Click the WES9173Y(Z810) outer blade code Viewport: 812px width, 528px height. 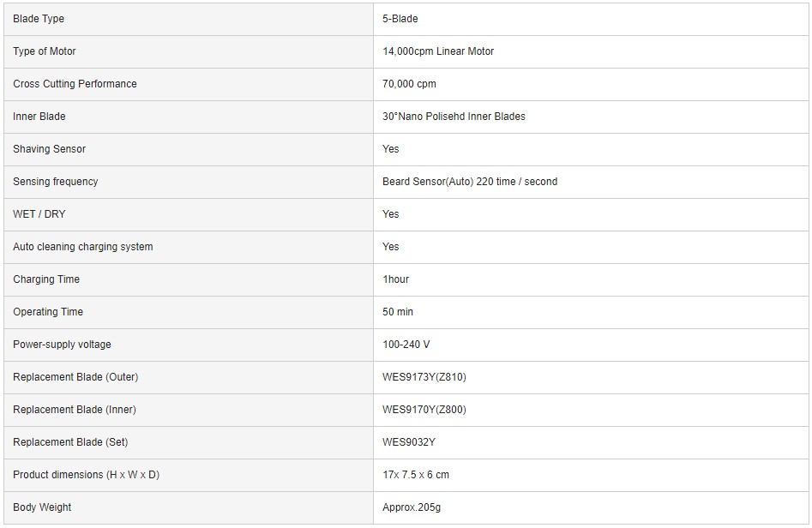click(x=424, y=377)
